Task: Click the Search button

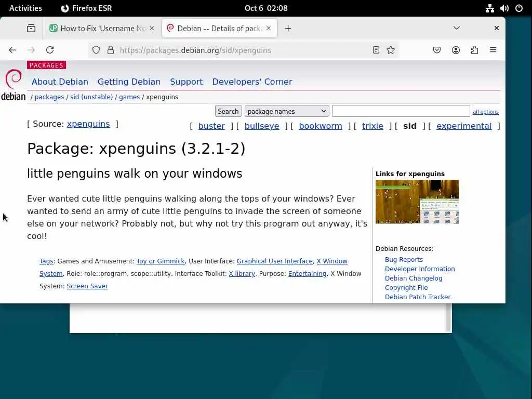Action: coord(229,111)
